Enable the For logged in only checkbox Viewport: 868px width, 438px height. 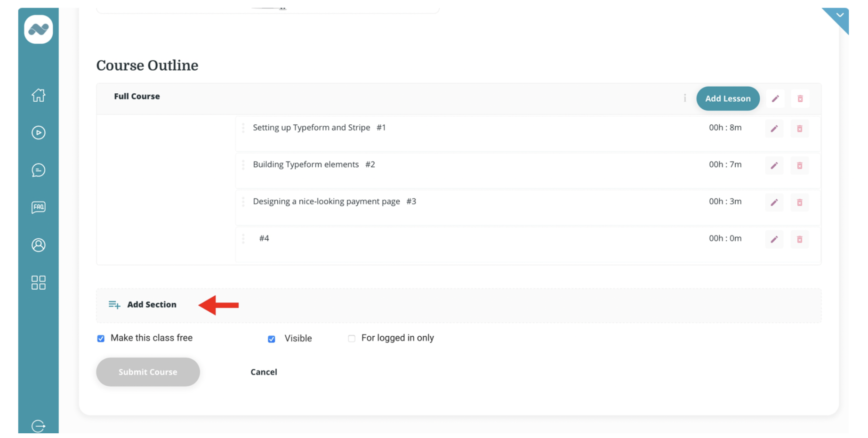[352, 339]
